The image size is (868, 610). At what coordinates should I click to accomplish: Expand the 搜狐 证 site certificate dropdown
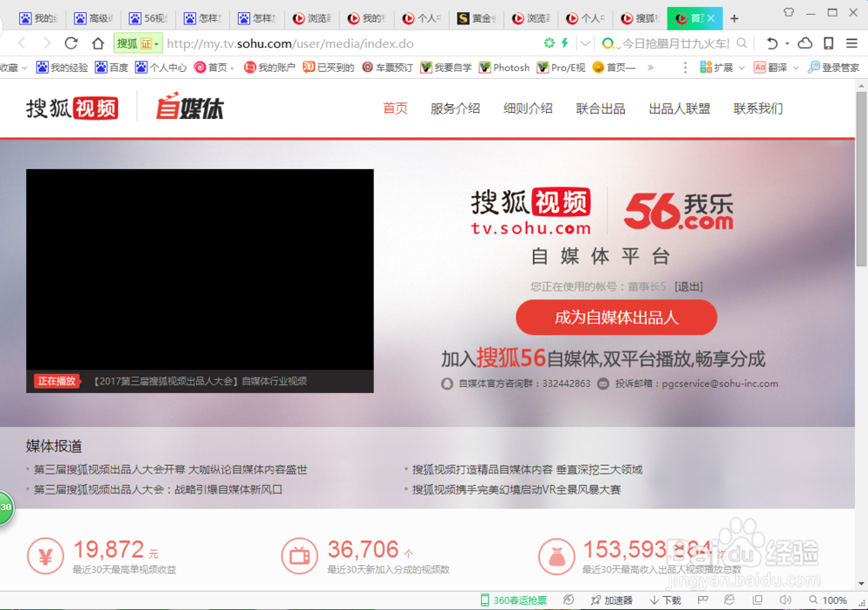137,43
